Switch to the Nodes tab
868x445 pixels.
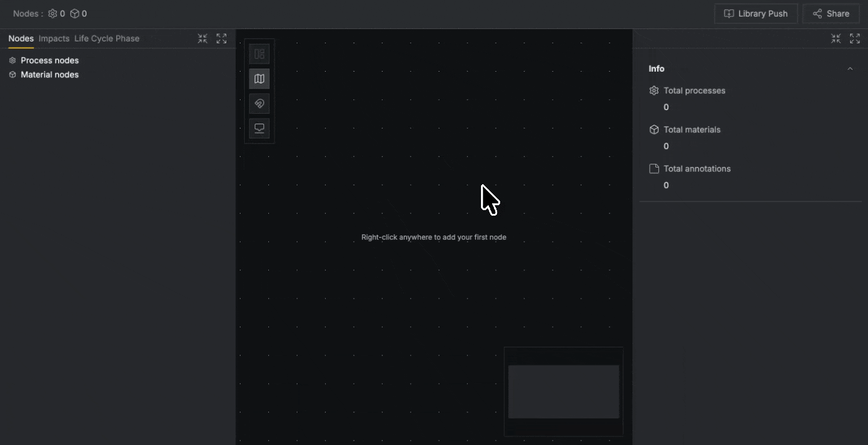click(x=21, y=38)
